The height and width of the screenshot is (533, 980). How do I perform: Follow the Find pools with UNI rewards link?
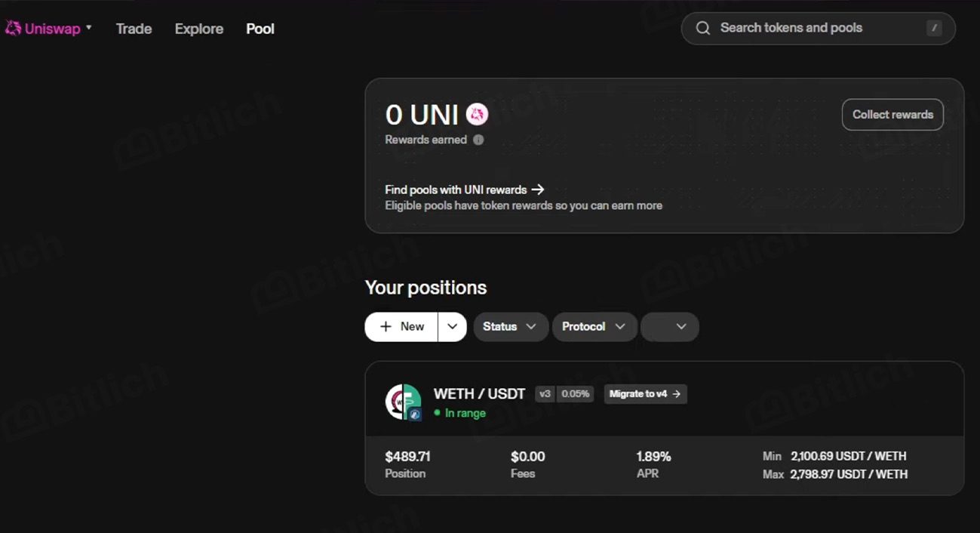464,189
